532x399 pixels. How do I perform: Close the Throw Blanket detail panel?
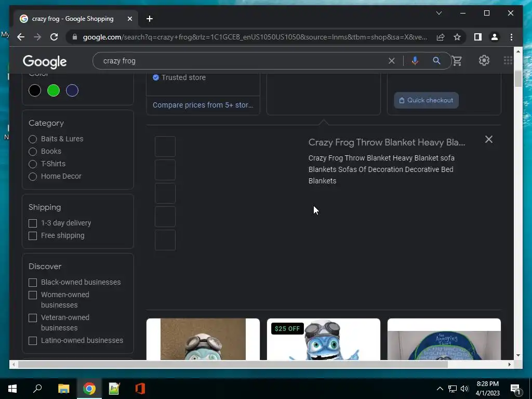(488, 139)
